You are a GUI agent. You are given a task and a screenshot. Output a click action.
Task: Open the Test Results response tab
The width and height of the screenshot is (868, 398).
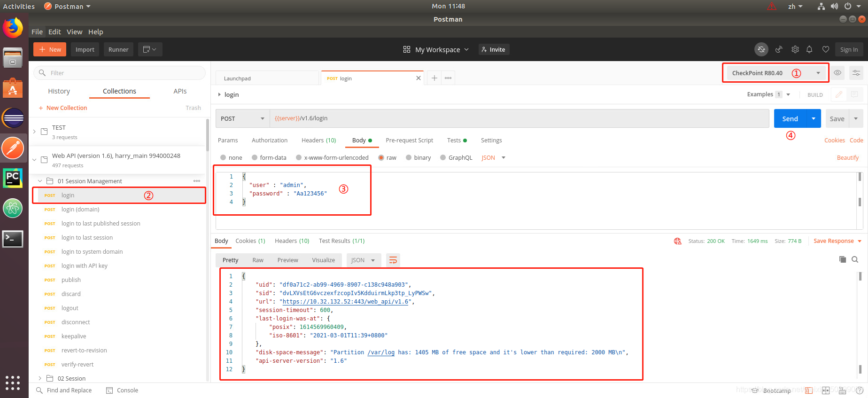tap(342, 241)
